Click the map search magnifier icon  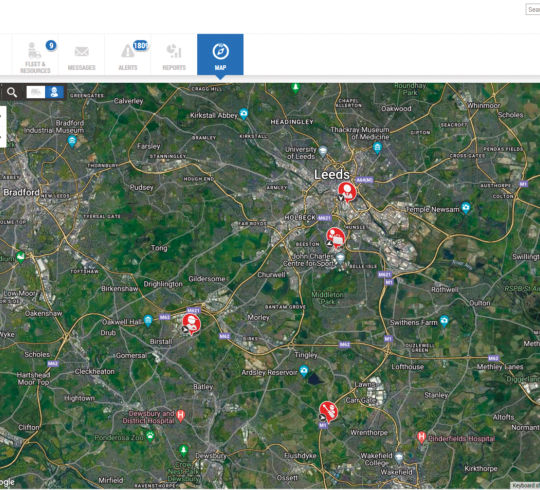tap(12, 92)
